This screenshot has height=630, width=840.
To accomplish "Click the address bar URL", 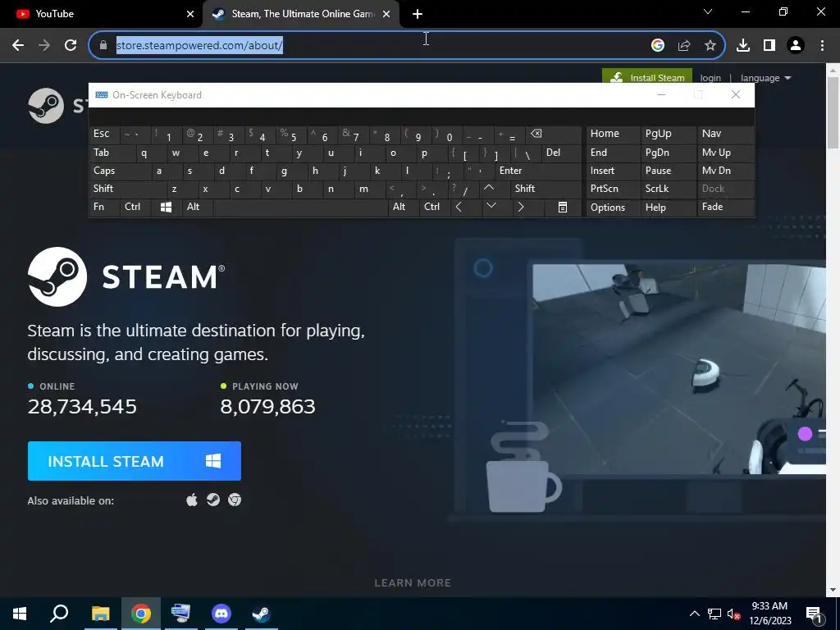I will point(199,46).
